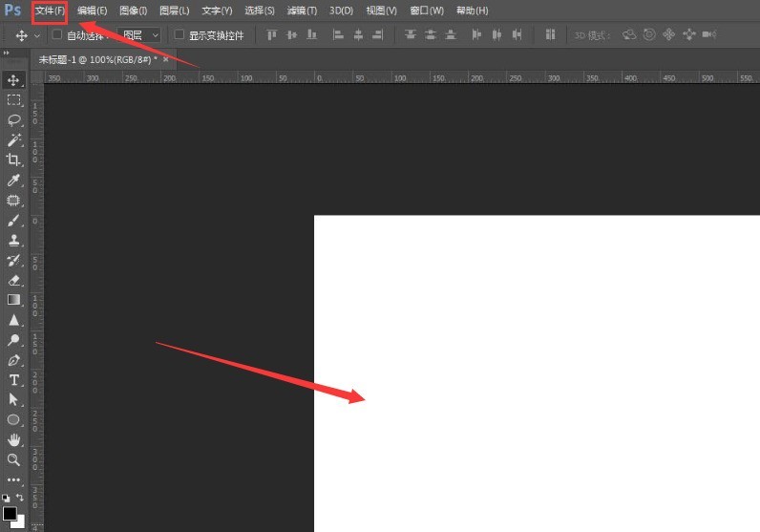The width and height of the screenshot is (760, 532).
Task: Select the Eraser tool
Action: coord(14,280)
